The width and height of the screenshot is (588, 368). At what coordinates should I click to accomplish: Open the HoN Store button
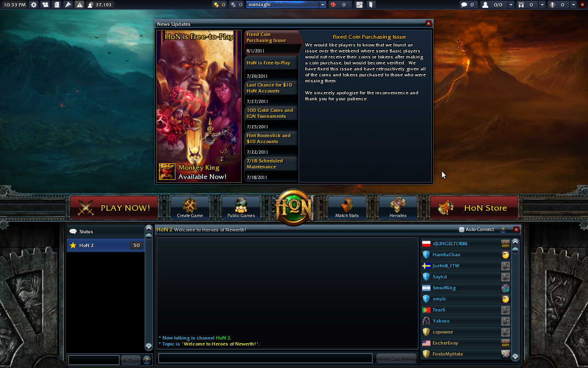click(x=474, y=208)
